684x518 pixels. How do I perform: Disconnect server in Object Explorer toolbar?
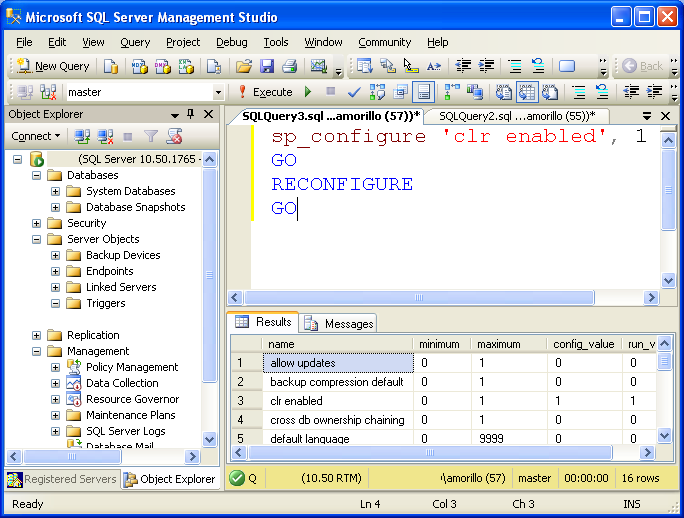click(105, 137)
